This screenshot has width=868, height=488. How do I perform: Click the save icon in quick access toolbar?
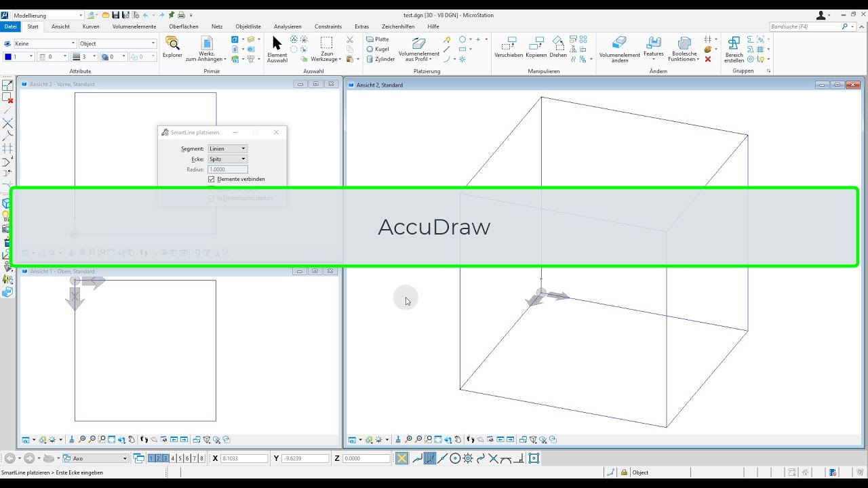click(x=116, y=15)
